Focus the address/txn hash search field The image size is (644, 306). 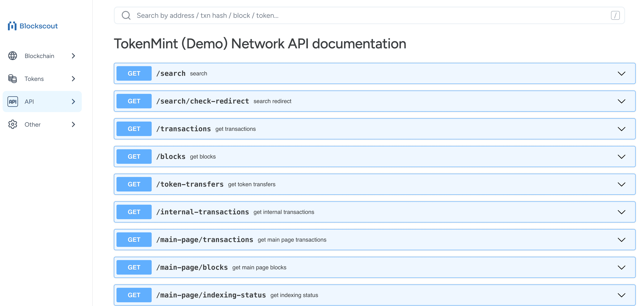[x=369, y=15]
